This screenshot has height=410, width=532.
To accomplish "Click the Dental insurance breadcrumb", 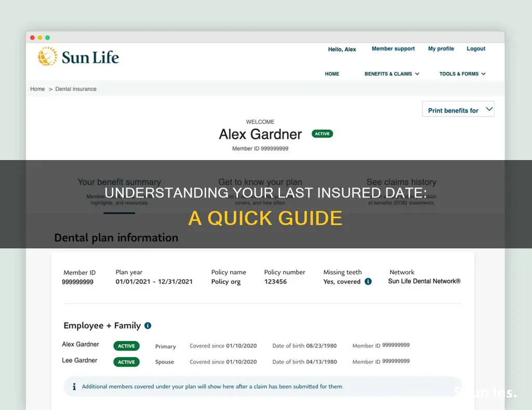I will tap(76, 89).
